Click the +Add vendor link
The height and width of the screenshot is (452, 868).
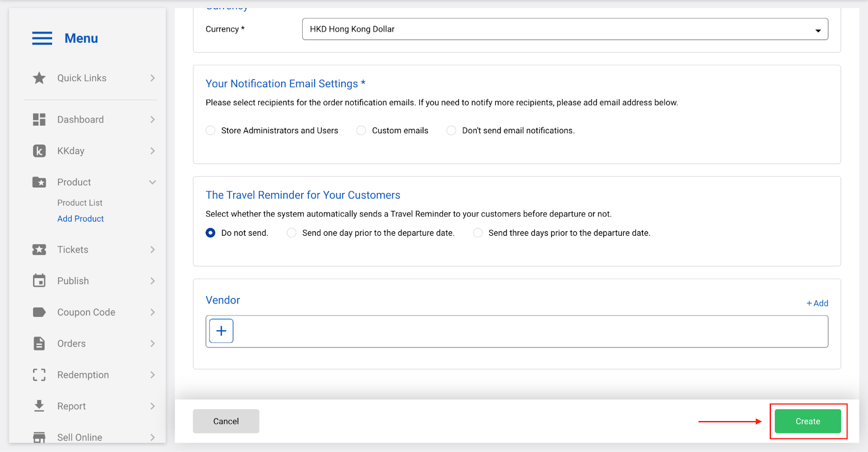pyautogui.click(x=818, y=304)
